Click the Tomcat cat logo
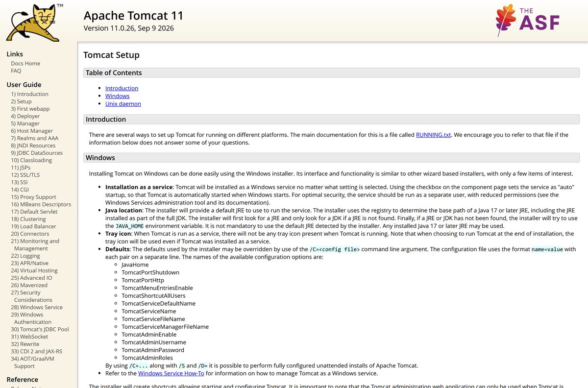 click(34, 22)
